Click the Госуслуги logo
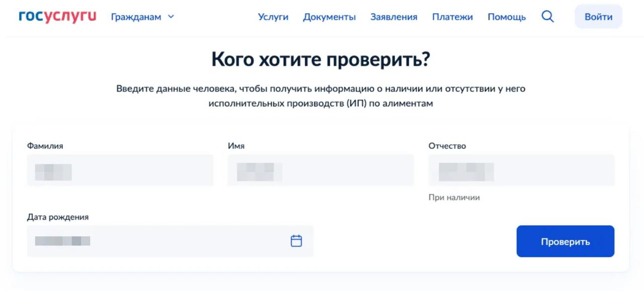 coord(57,17)
